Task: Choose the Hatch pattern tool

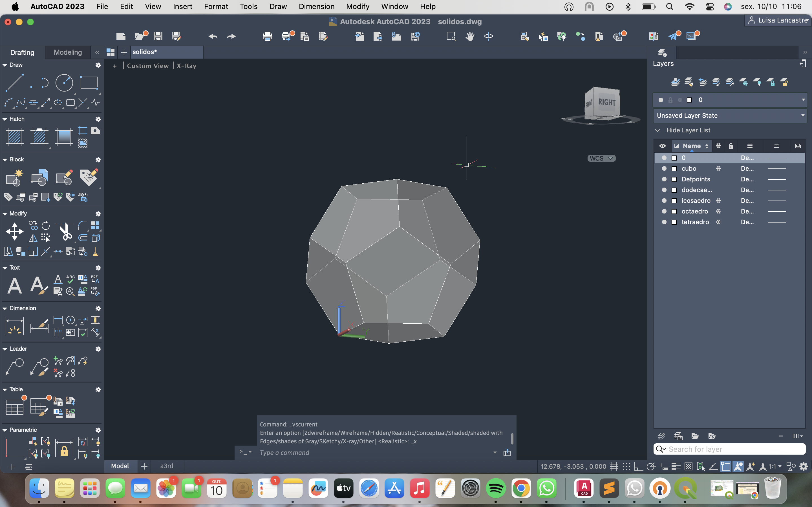Action: coord(14,137)
